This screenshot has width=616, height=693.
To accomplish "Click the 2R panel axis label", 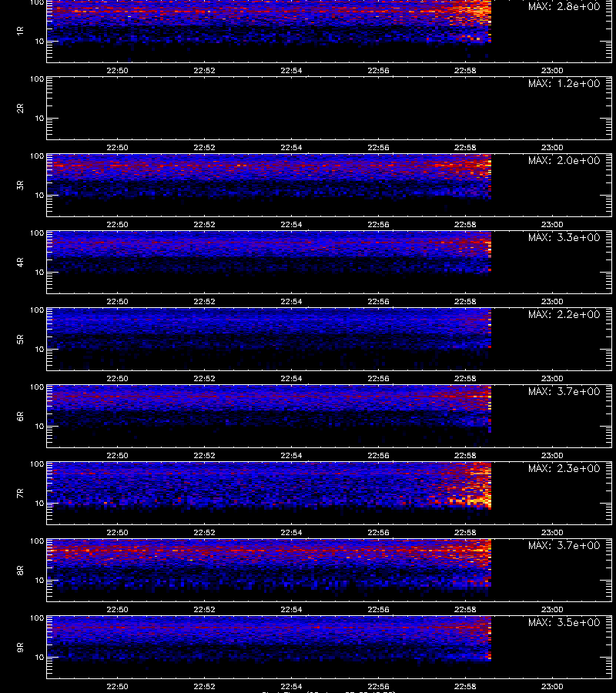I will pos(20,109).
